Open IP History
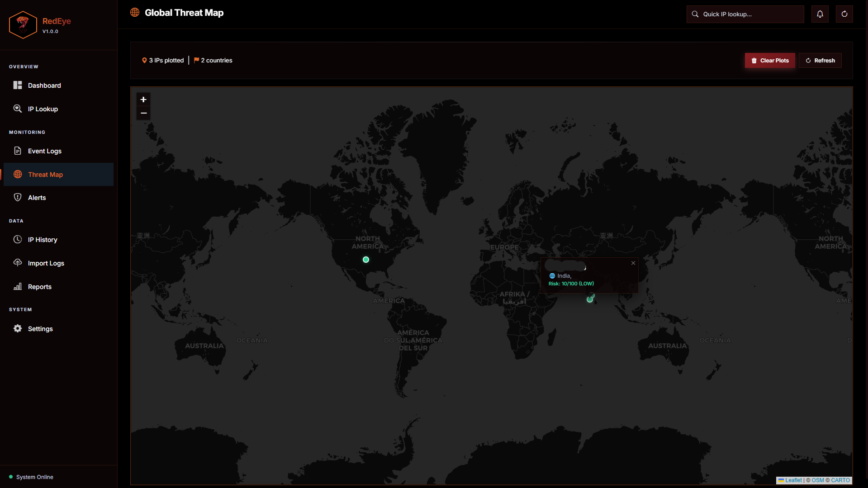 pyautogui.click(x=58, y=240)
